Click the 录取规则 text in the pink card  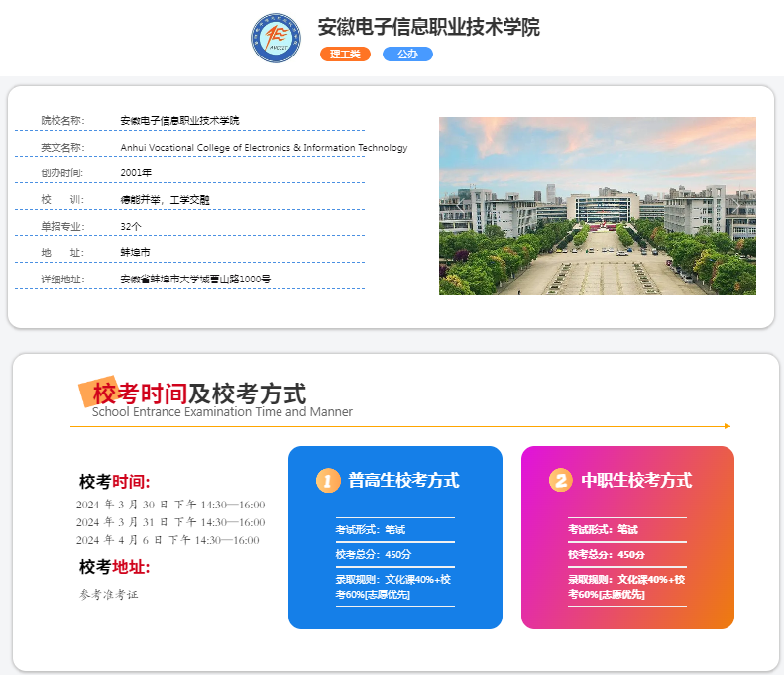coord(626,587)
